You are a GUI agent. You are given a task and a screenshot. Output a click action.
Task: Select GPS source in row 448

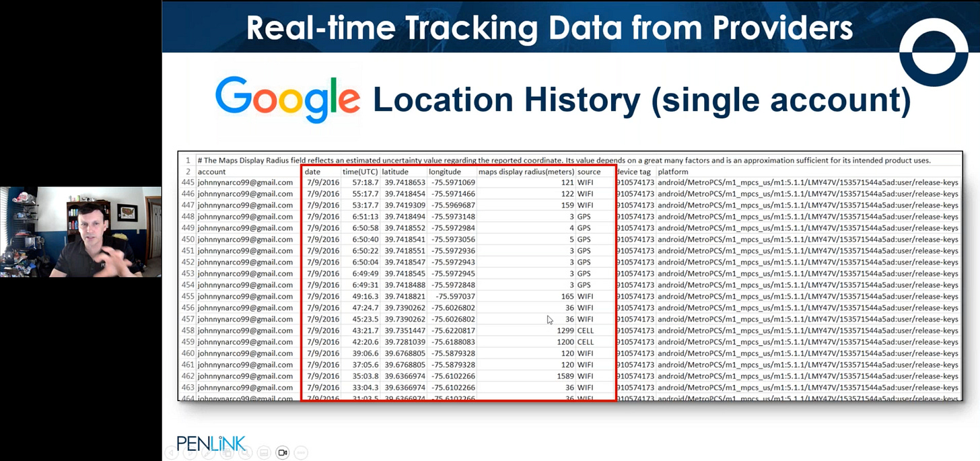584,217
